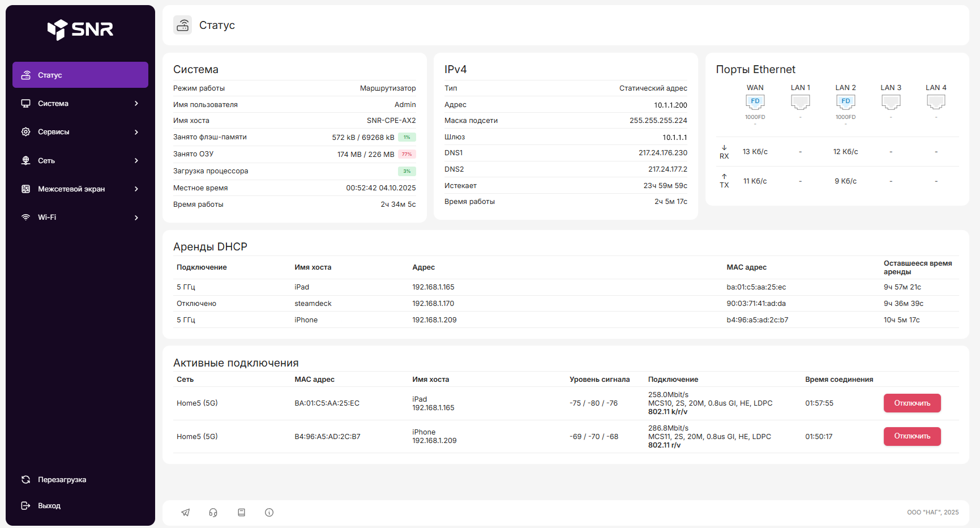Click router icon beside Статус heading
The image size is (980, 528).
click(x=183, y=25)
